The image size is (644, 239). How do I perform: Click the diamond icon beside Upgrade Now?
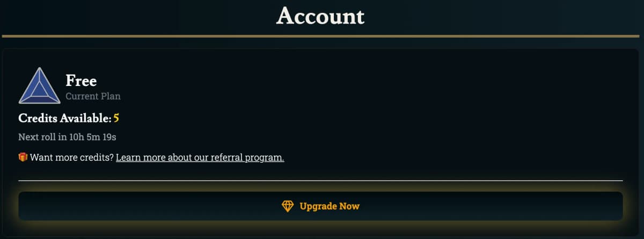[x=288, y=206]
